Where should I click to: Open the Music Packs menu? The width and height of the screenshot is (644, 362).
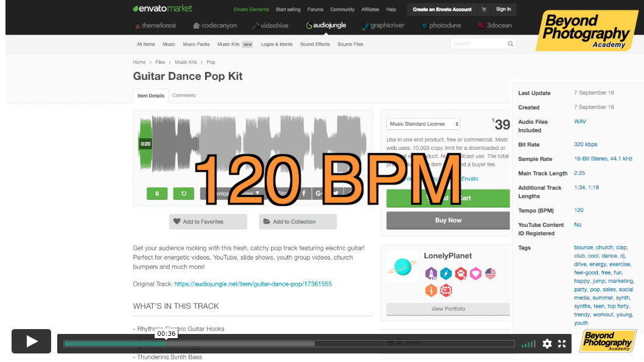pyautogui.click(x=197, y=44)
